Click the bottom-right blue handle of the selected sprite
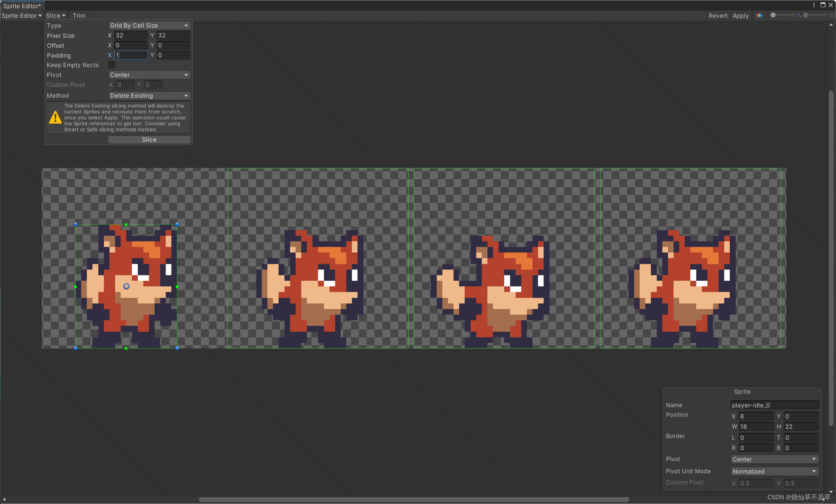Image resolution: width=836 pixels, height=504 pixels. 177,348
